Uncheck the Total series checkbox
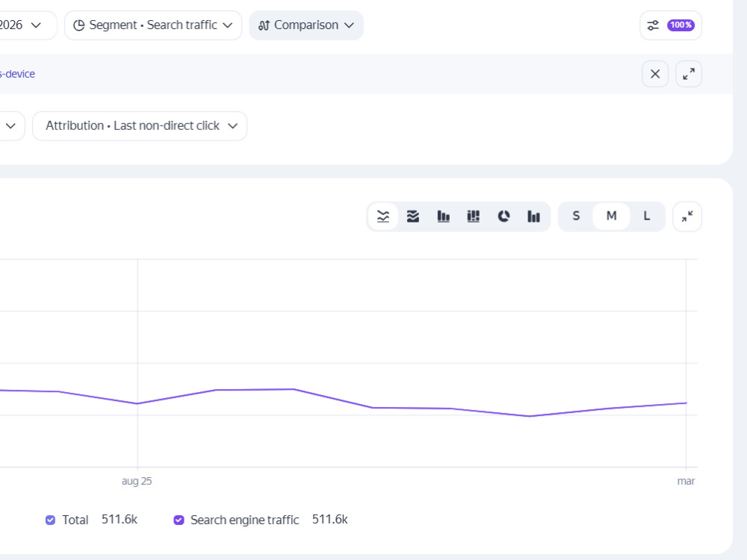The image size is (747, 560). [50, 520]
